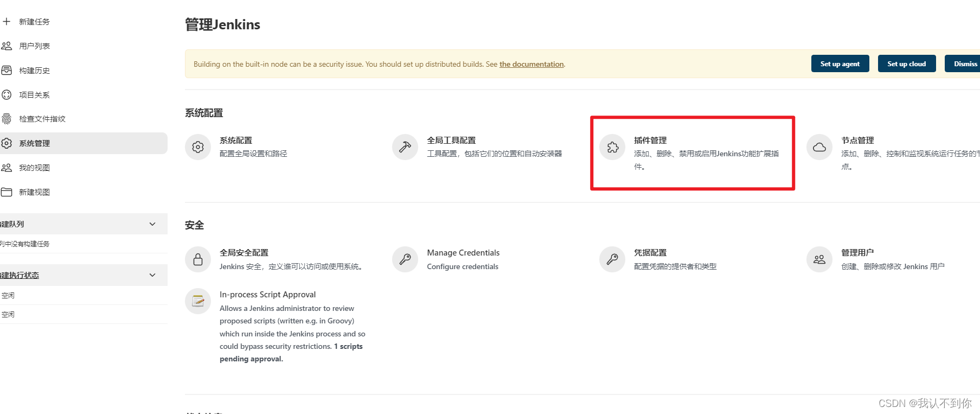Open 我的视图 in the sidebar
This screenshot has width=980, height=414.
click(34, 168)
